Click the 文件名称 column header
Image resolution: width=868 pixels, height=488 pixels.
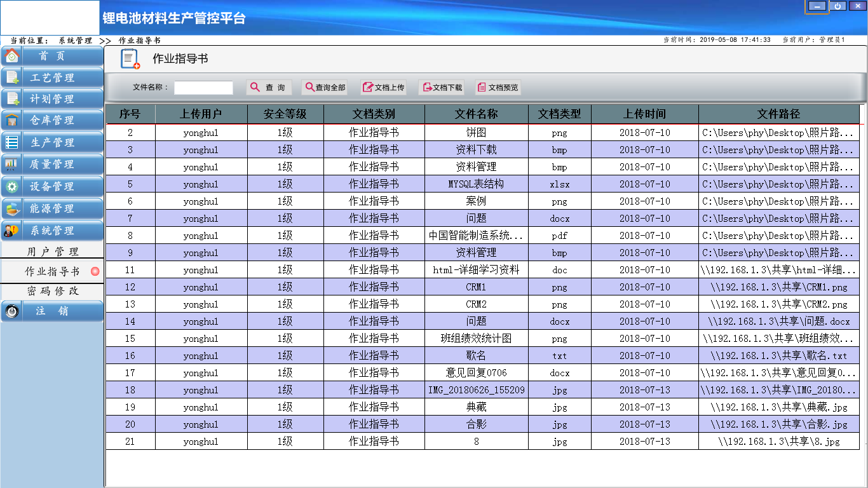[477, 114]
